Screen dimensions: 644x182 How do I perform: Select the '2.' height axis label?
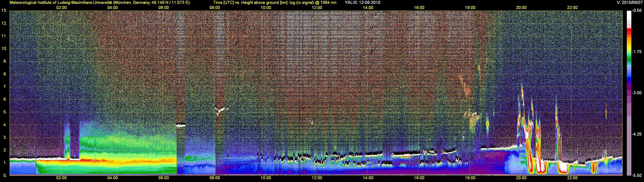click(5, 150)
